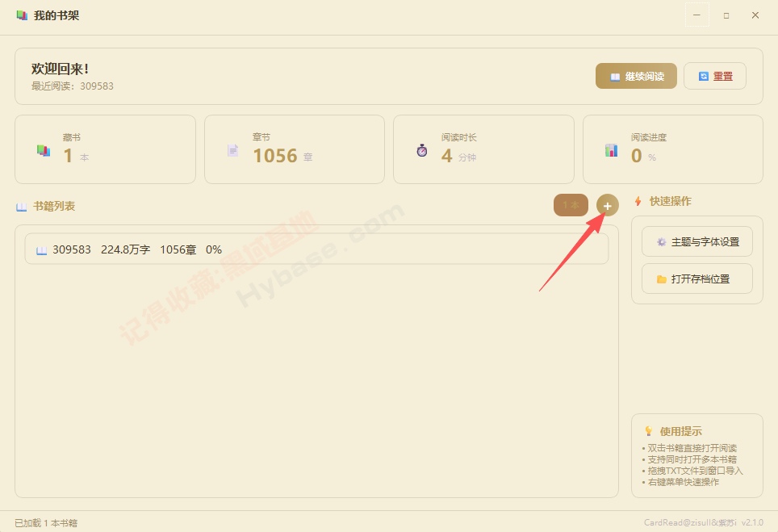Click the 重置 reset button

tap(715, 76)
